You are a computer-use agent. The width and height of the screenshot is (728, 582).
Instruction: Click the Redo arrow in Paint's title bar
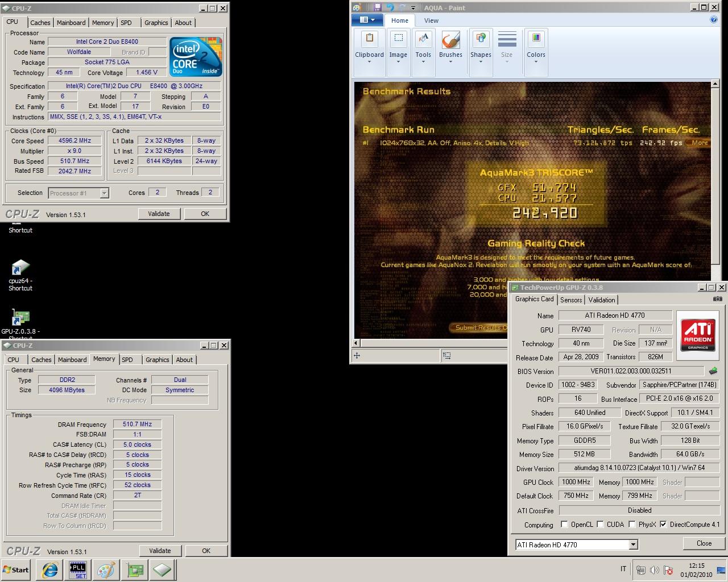point(402,7)
